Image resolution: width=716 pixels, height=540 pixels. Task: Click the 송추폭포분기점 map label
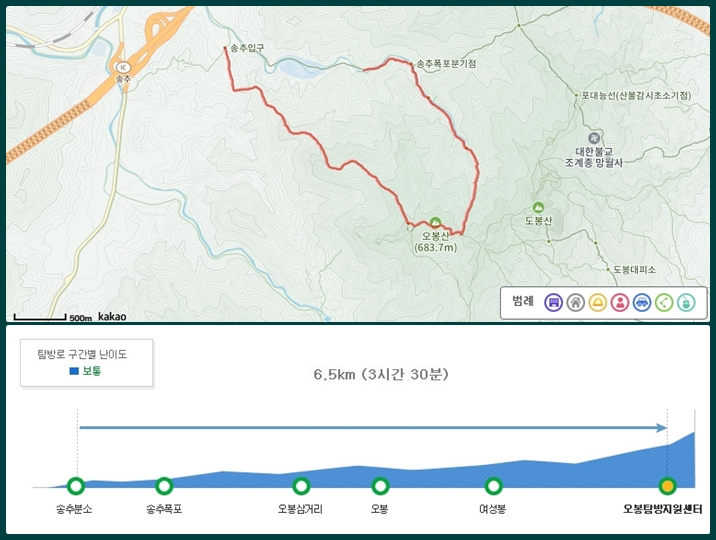click(446, 64)
